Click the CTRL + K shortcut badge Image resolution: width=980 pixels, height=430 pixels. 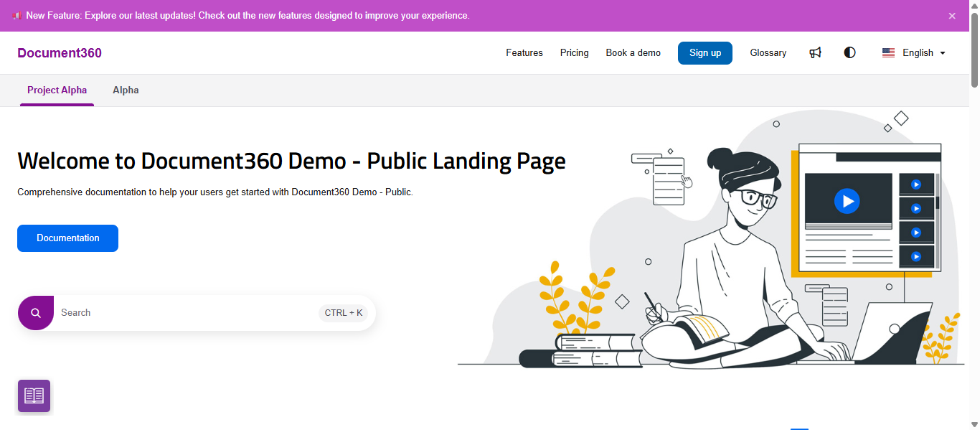point(344,313)
